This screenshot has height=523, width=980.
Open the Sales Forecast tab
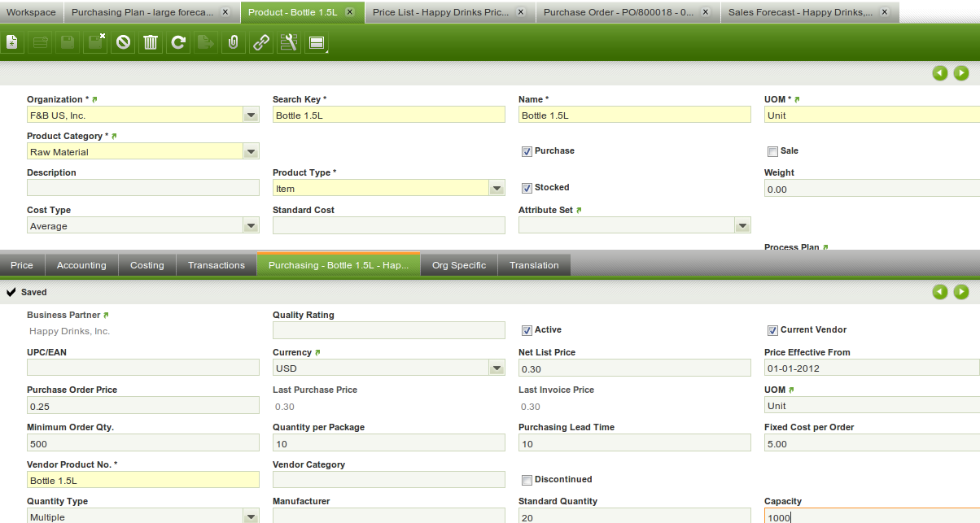click(798, 12)
